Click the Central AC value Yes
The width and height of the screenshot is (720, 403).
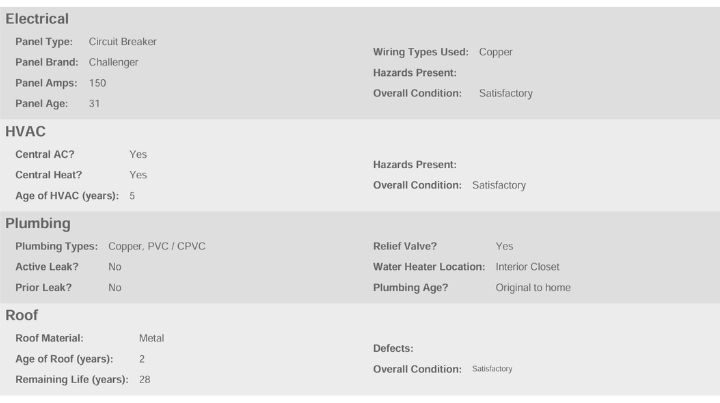coord(138,154)
